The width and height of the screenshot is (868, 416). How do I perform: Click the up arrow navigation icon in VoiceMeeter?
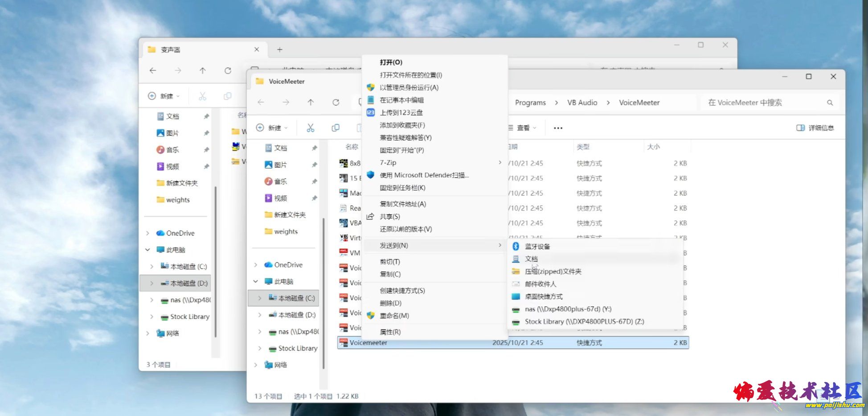(x=311, y=103)
